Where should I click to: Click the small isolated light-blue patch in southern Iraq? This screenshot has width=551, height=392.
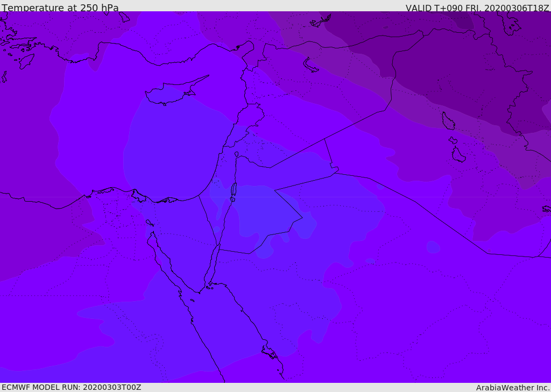coord(433,247)
